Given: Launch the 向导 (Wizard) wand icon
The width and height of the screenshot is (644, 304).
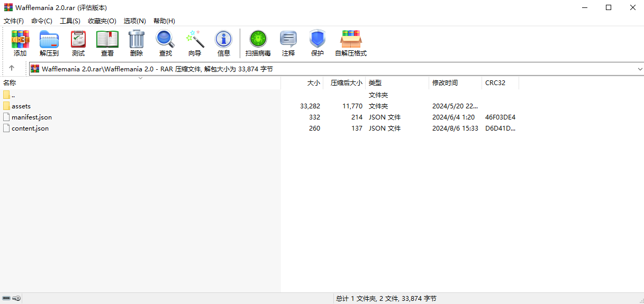Looking at the screenshot, I should 195,40.
